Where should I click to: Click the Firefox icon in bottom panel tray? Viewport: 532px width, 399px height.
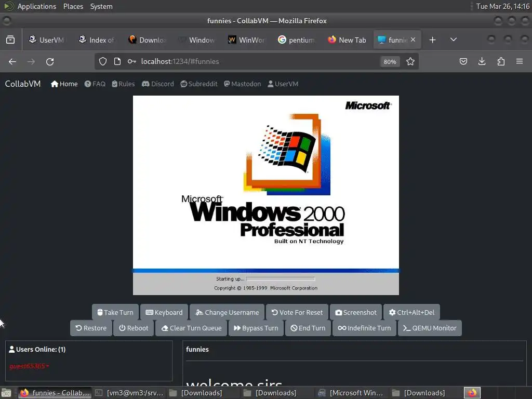[x=472, y=393]
